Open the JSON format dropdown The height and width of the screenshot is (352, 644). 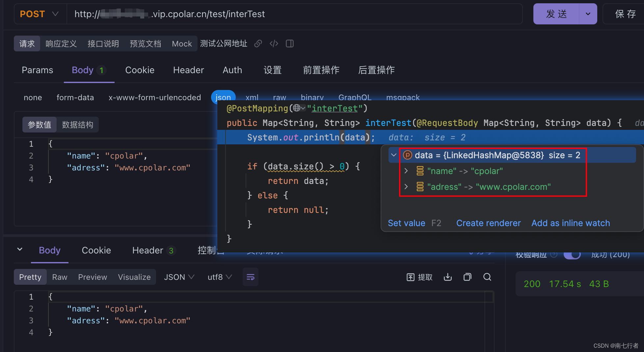click(x=179, y=277)
